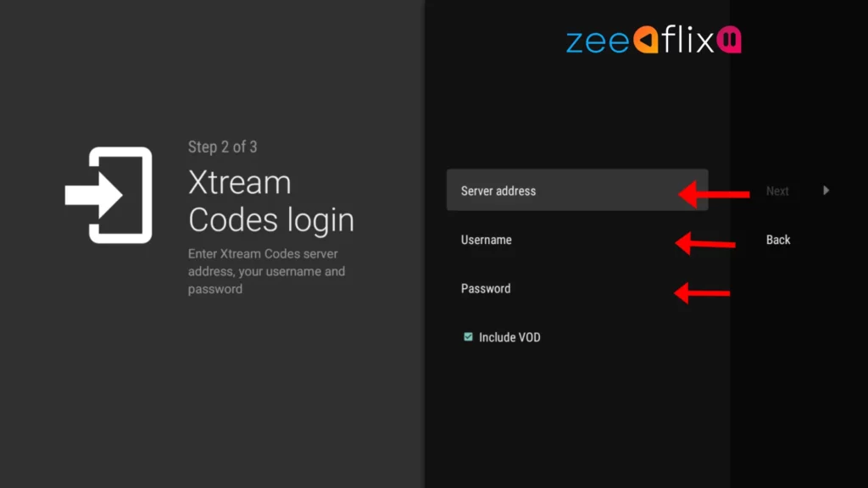Click red arrow pointing at Username
This screenshot has width=868, height=488.
point(705,243)
